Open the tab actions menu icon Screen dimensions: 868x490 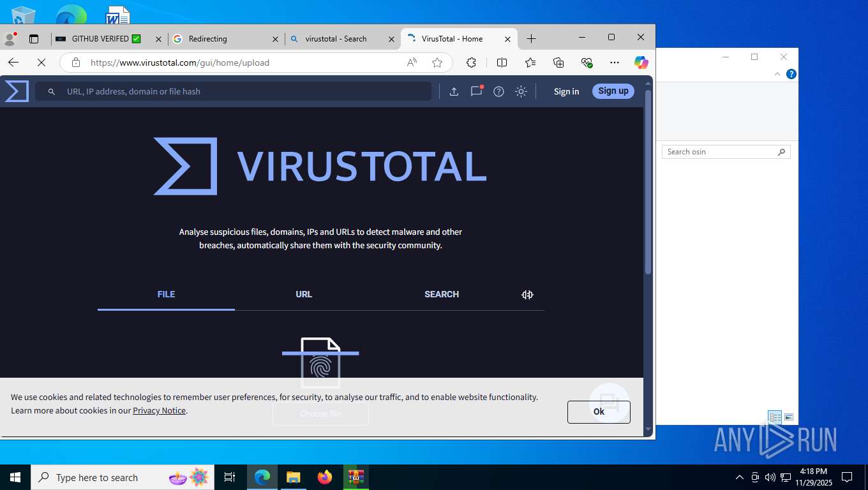click(x=34, y=39)
